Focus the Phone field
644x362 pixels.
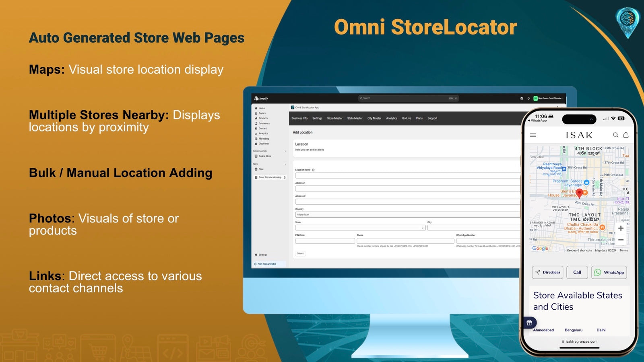[405, 241]
